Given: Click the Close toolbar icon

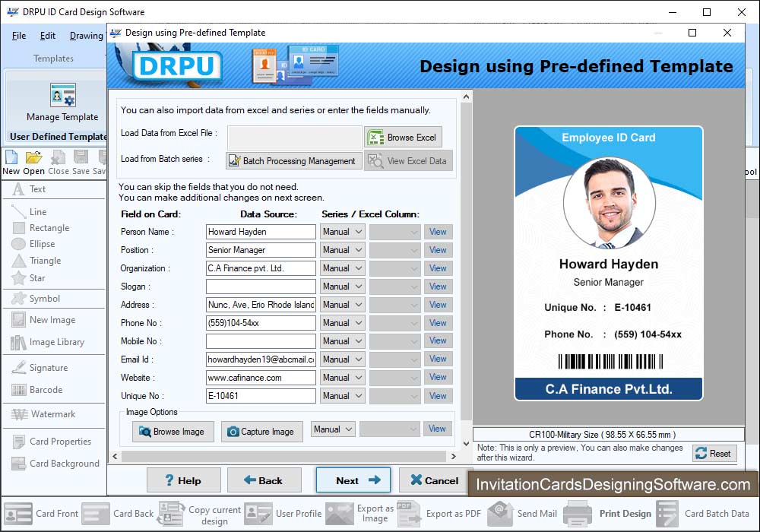Looking at the screenshot, I should coord(59,157).
